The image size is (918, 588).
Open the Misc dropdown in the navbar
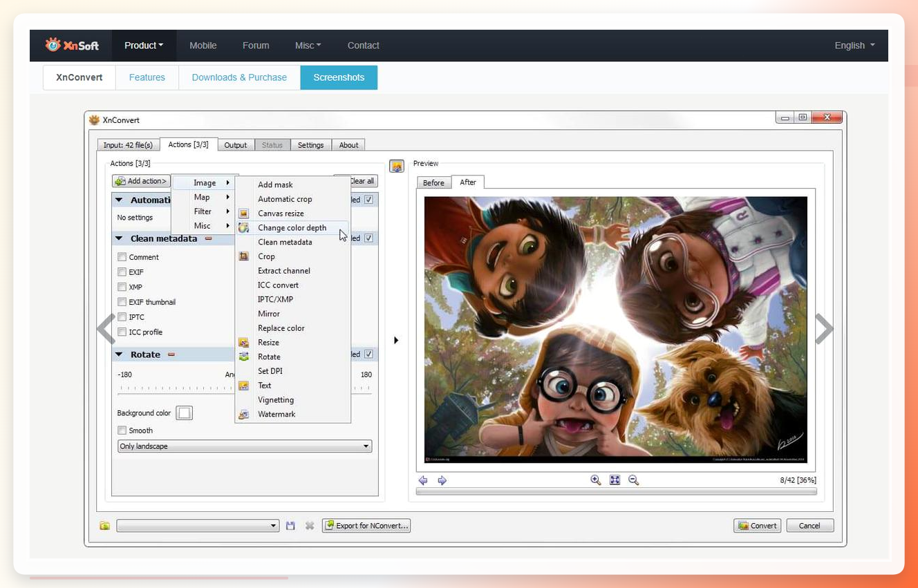point(308,46)
